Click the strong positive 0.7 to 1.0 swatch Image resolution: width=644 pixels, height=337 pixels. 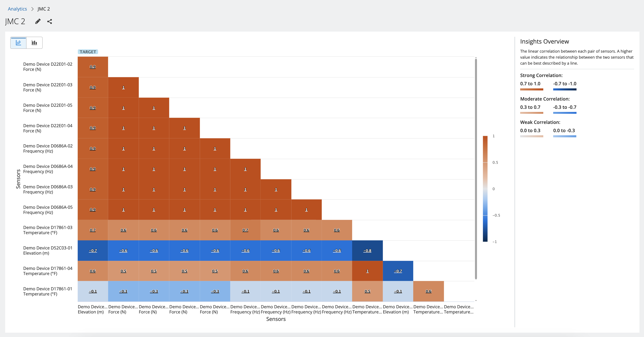(532, 89)
